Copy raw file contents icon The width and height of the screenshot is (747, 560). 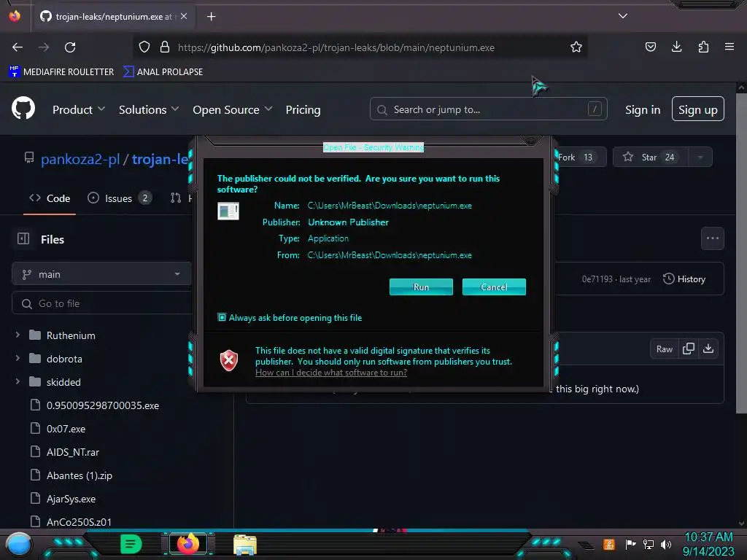click(x=689, y=349)
